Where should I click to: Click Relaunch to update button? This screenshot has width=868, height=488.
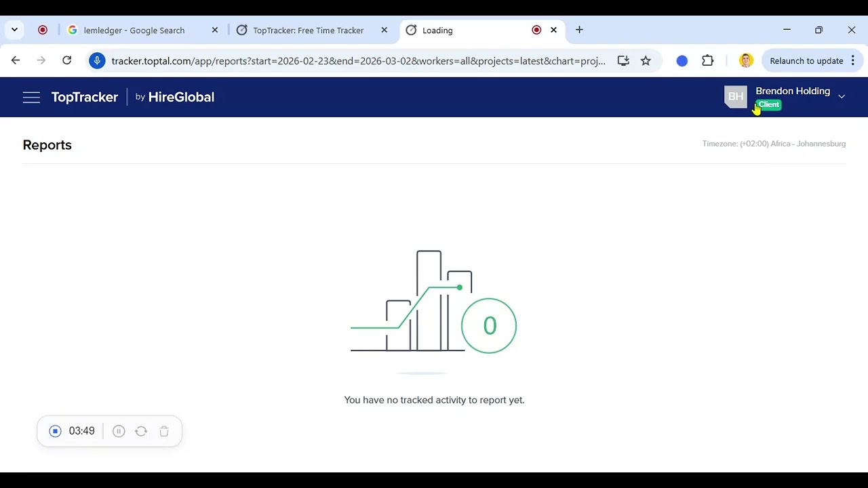coord(806,61)
